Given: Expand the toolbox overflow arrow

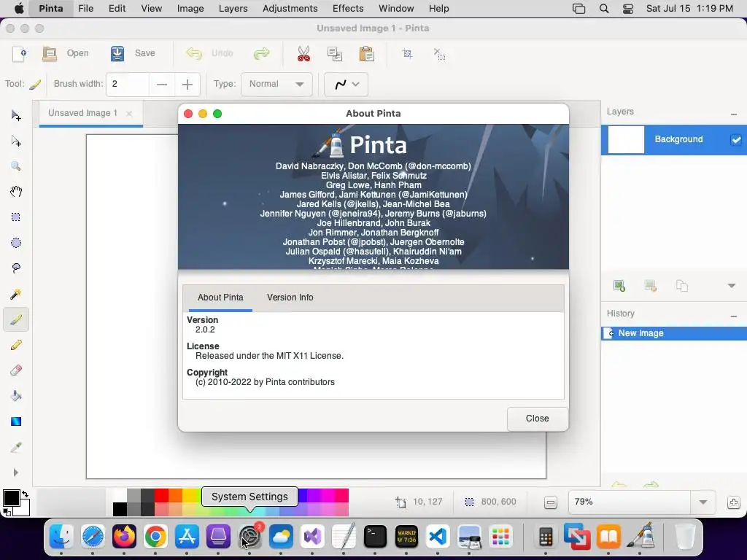Looking at the screenshot, I should point(16,472).
